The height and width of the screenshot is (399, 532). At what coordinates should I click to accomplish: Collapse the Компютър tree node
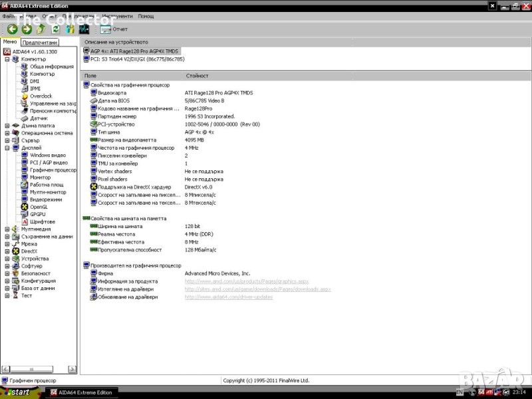point(7,59)
